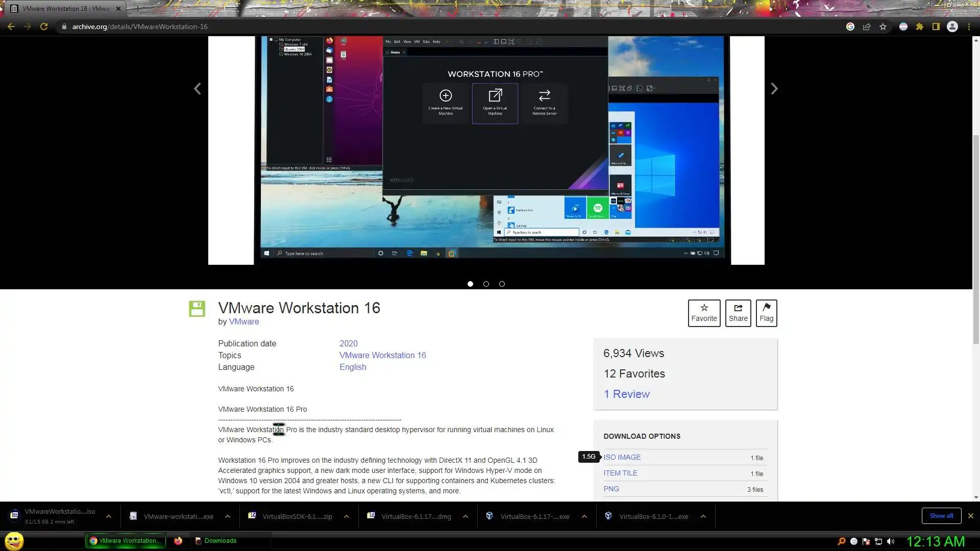The image size is (980, 551).
Task: Open the Downloads taskbar item
Action: [x=220, y=541]
